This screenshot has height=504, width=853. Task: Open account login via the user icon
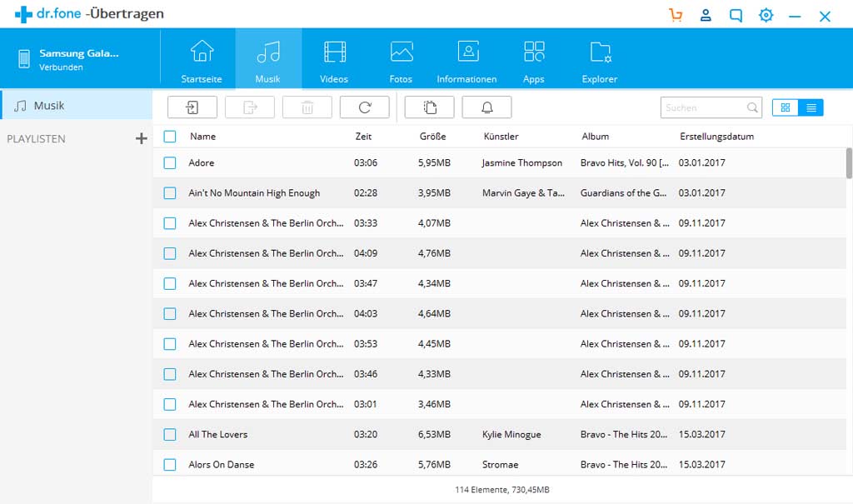tap(706, 14)
